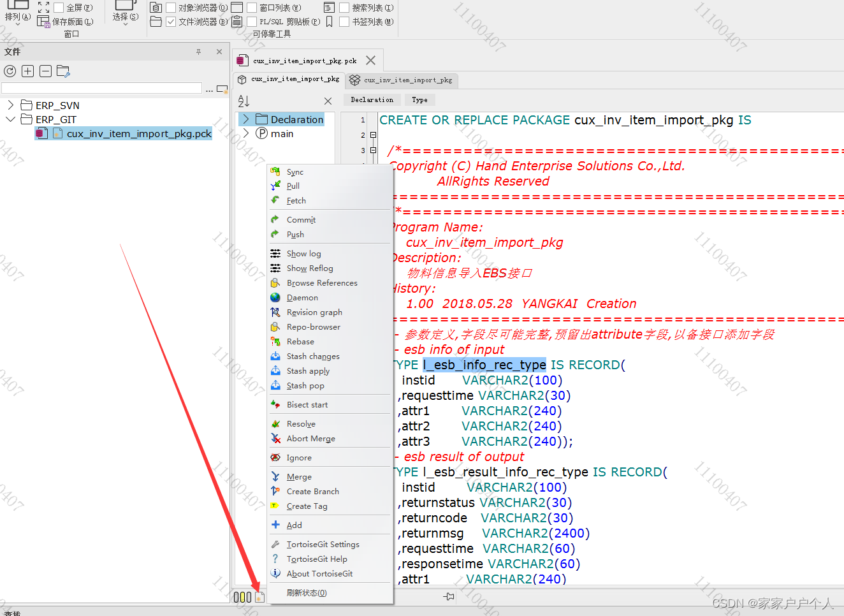Click the A-Z sort icon in code navigator
The height and width of the screenshot is (616, 844).
pyautogui.click(x=244, y=100)
